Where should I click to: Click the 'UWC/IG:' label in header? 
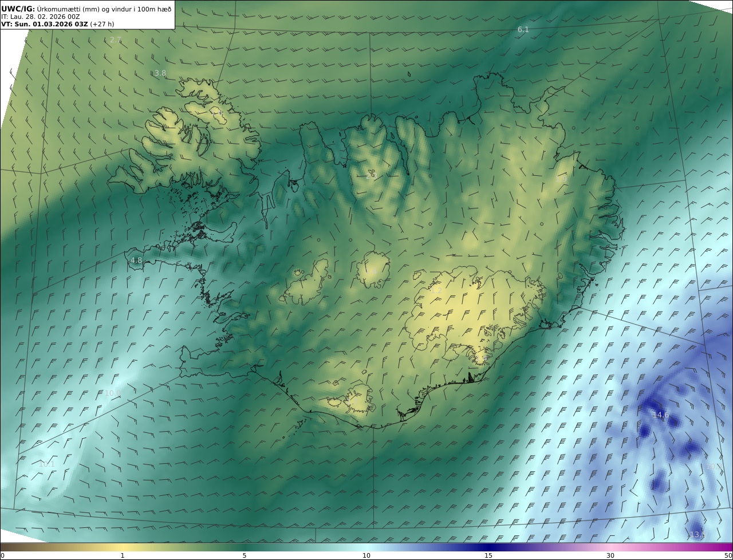click(18, 9)
